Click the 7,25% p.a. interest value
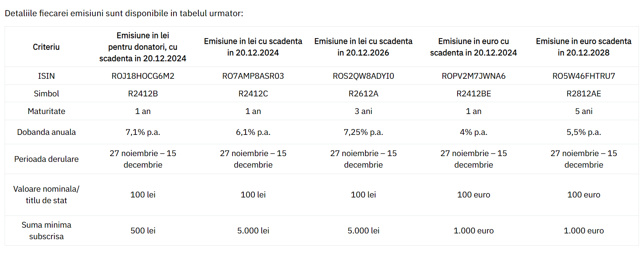 [x=363, y=132]
